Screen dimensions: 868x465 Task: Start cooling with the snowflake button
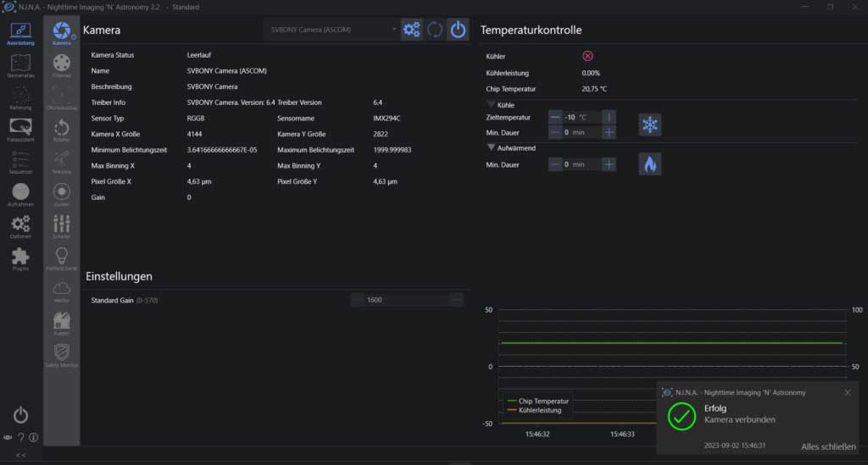649,125
